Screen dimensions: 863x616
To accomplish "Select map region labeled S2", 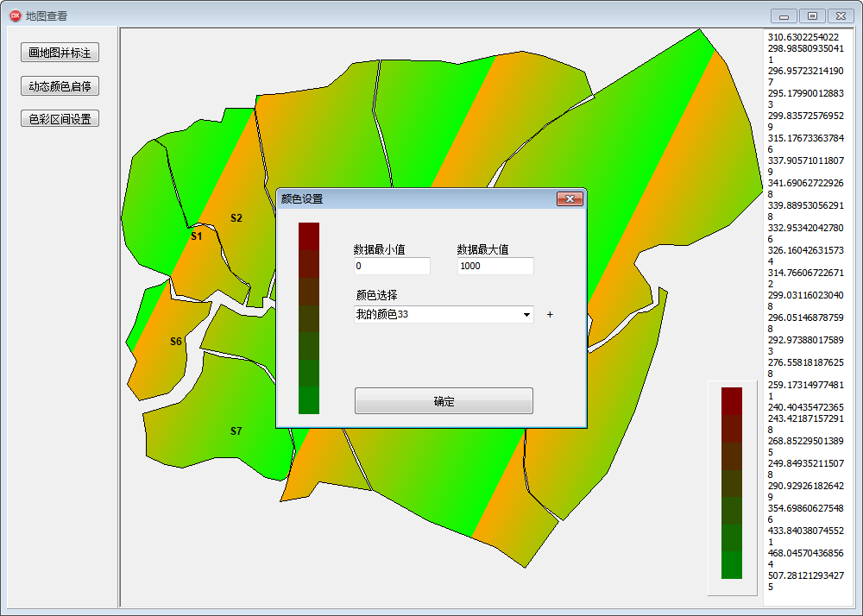I will click(x=236, y=218).
